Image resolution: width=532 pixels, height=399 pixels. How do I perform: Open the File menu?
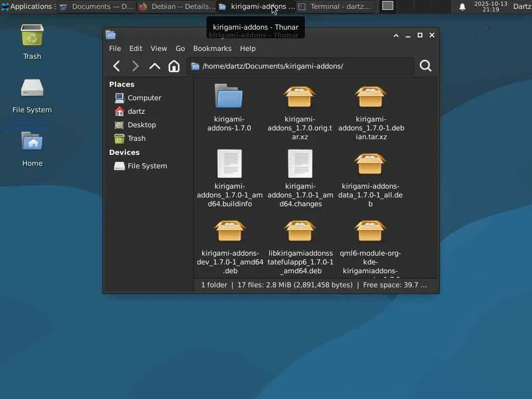click(x=115, y=48)
